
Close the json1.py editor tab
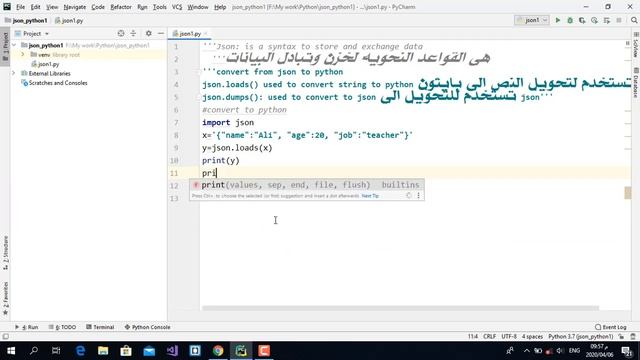206,33
